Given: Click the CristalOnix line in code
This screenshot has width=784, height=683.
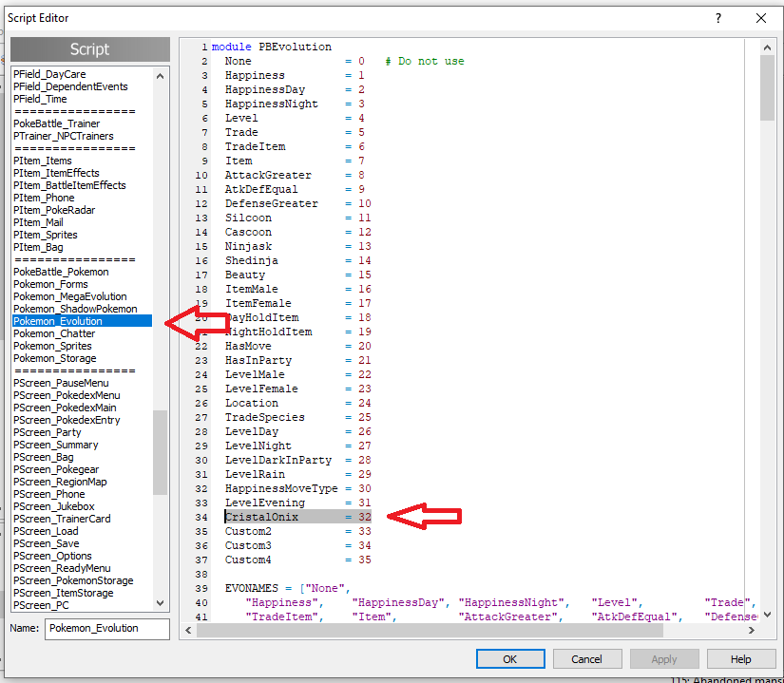Looking at the screenshot, I should tap(261, 517).
